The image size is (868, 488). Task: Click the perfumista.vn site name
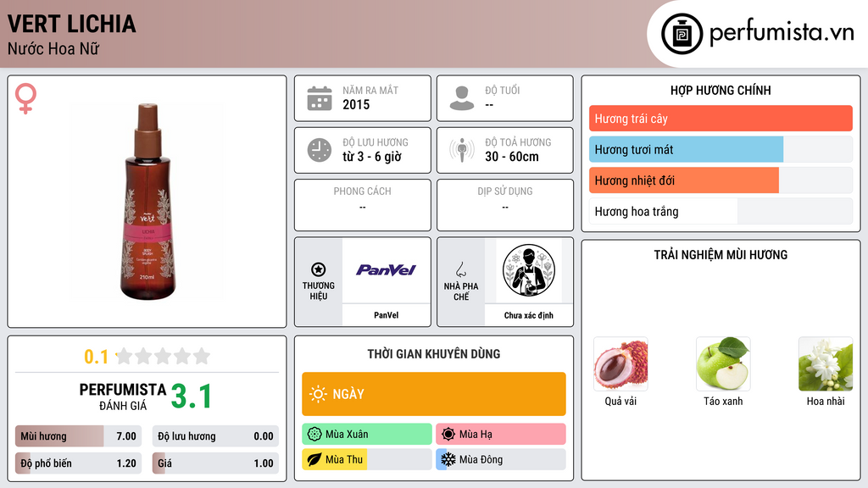782,33
